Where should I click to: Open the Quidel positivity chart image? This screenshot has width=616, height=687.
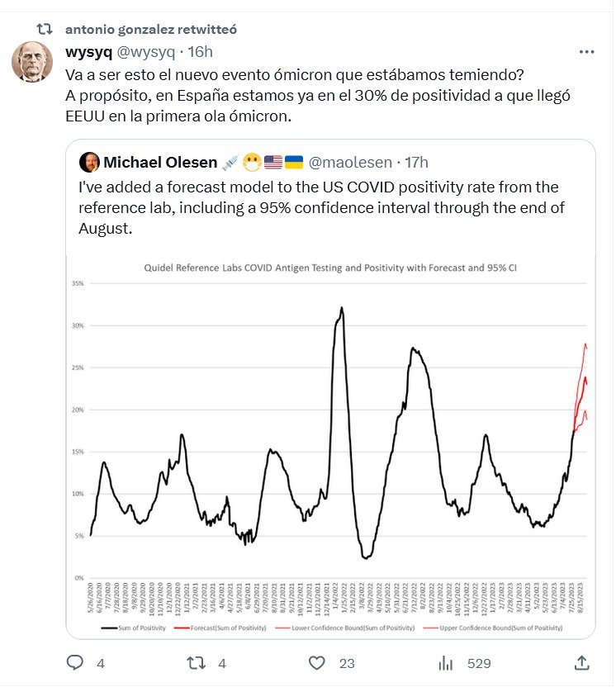click(330, 446)
